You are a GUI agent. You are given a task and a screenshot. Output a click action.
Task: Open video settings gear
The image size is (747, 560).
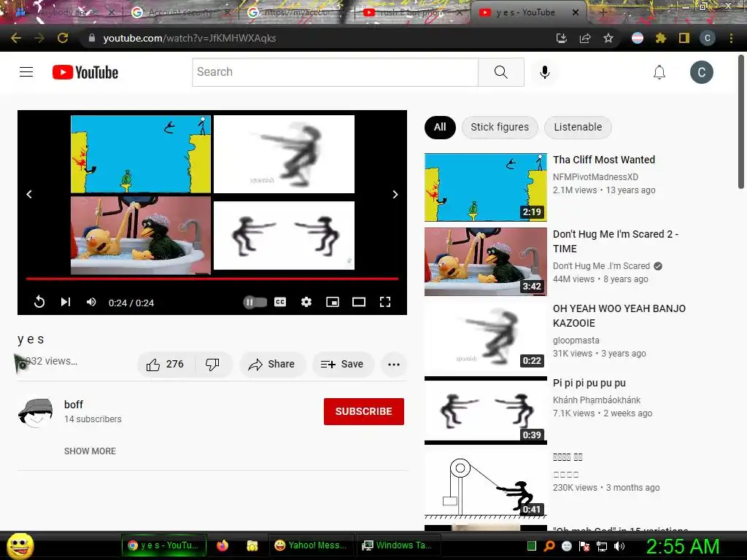[x=306, y=302]
